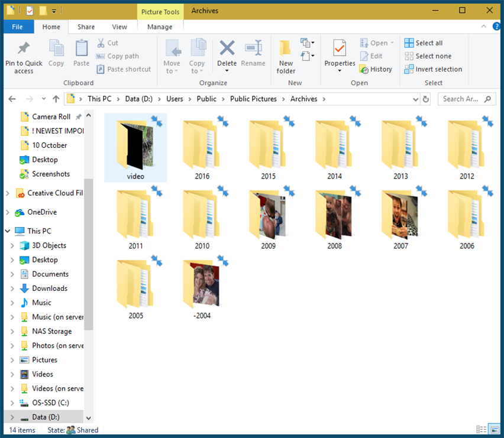
Task: Click Invert selection in the ribbon
Action: click(433, 69)
